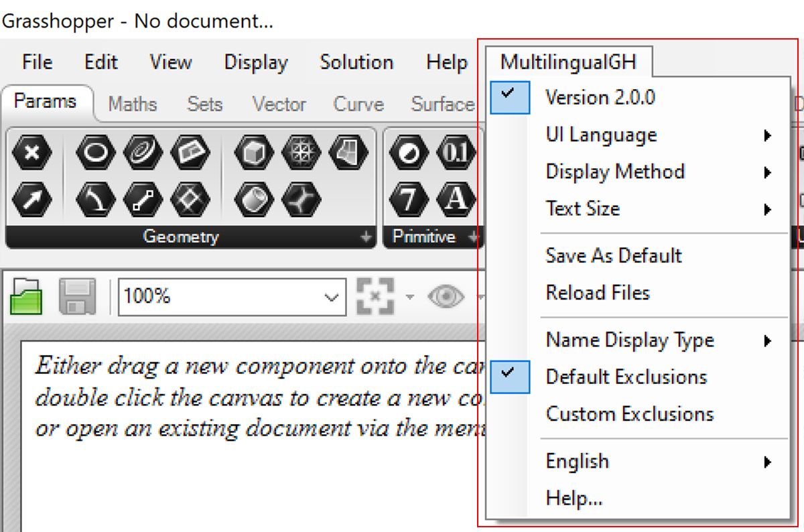Open a file with the green folder icon
The image size is (804, 532).
click(27, 295)
